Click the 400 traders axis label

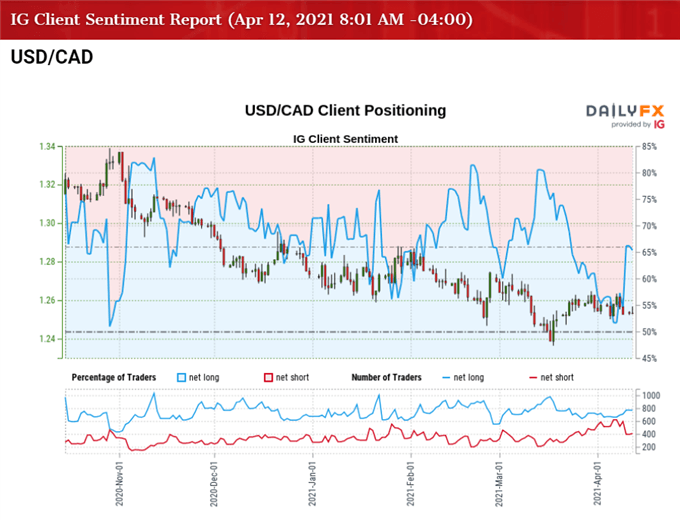pyautogui.click(x=649, y=434)
